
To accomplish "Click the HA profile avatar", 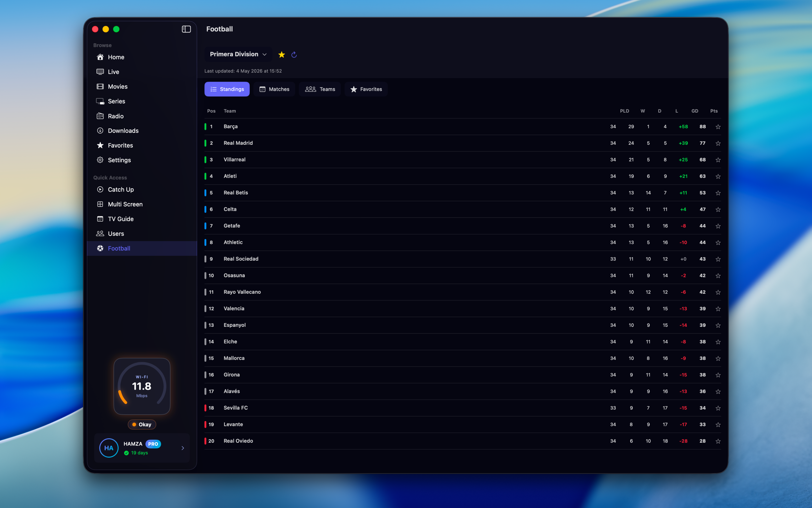I will coord(109,448).
